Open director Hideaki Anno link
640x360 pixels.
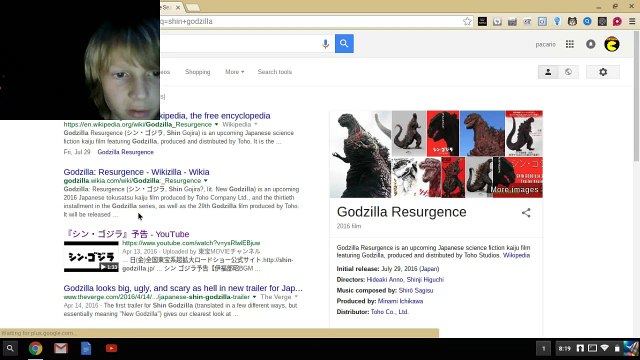[384, 280]
